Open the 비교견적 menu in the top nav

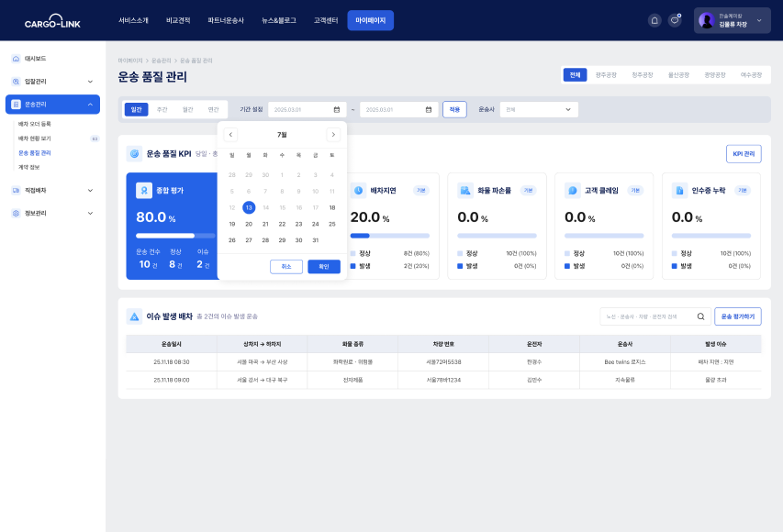[178, 20]
